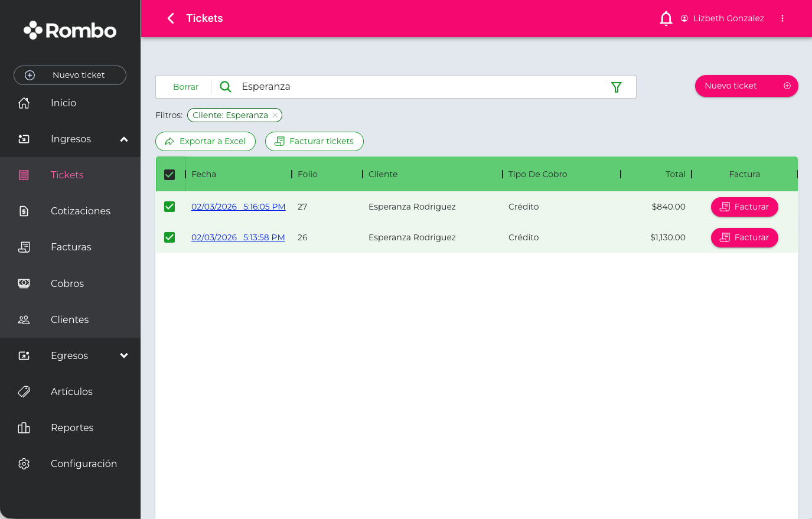The image size is (812, 519).
Task: Open the filter funnel icon
Action: (x=616, y=87)
